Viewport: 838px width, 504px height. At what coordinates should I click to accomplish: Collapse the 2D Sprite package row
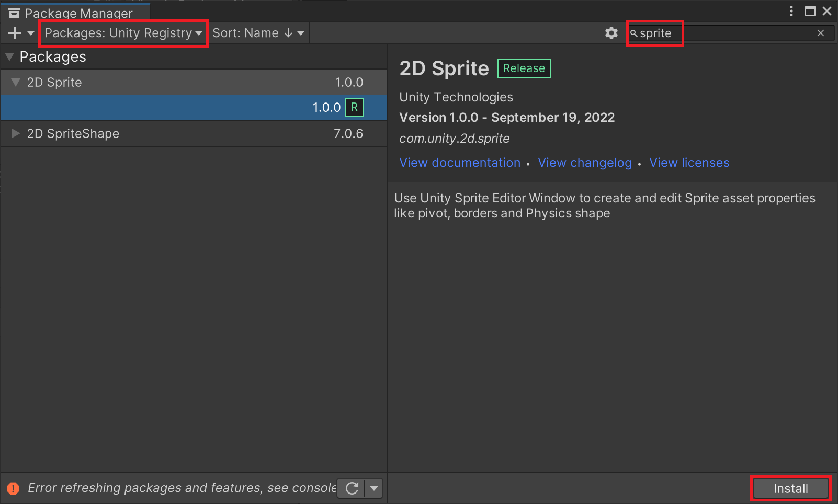(16, 82)
